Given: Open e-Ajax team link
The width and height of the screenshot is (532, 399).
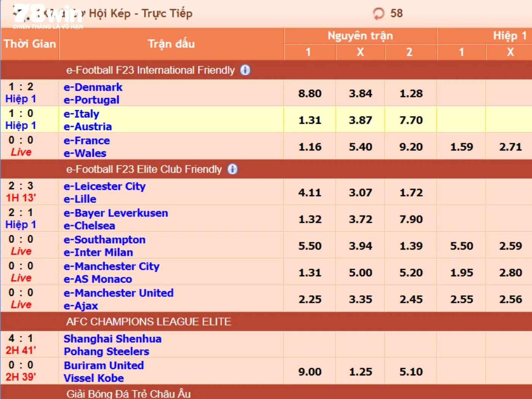Looking at the screenshot, I should 81,306.
